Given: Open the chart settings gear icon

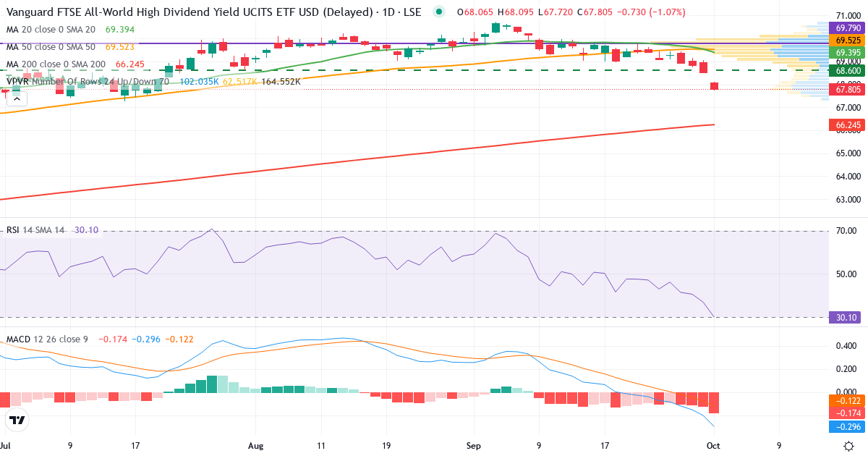Looking at the screenshot, I should pyautogui.click(x=848, y=445).
